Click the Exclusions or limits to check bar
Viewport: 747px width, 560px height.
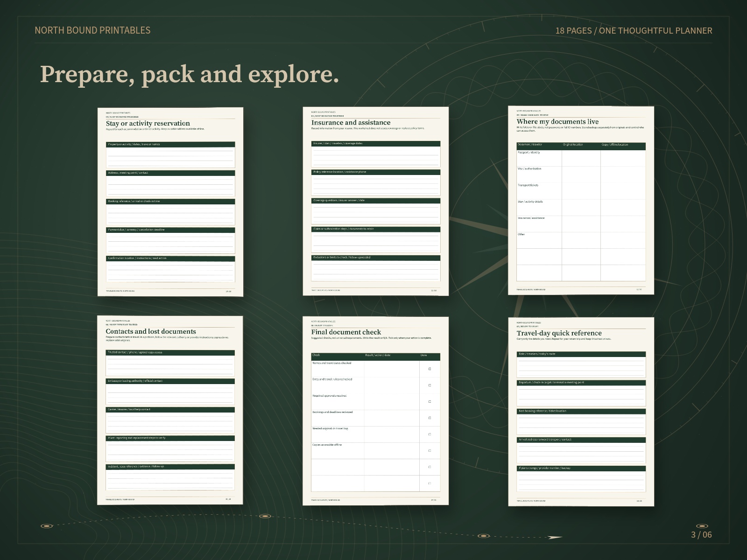click(x=376, y=257)
